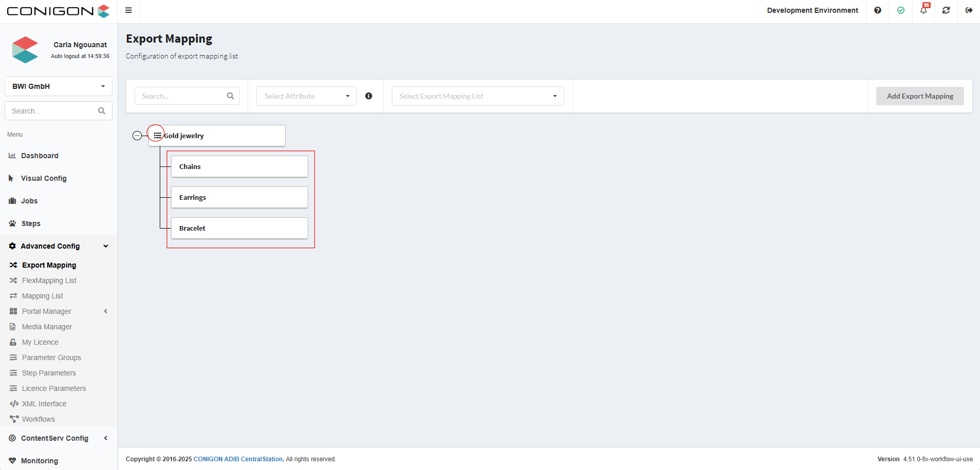The width and height of the screenshot is (980, 470).
Task: Click the logout icon in header
Action: [x=969, y=10]
